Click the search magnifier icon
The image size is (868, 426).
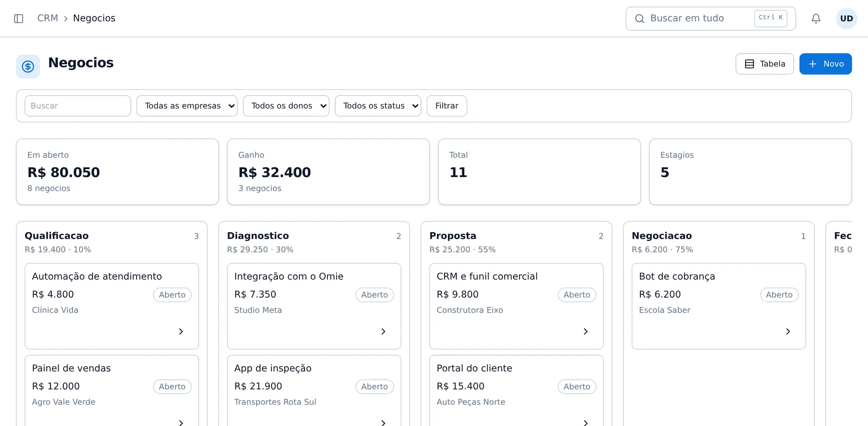639,18
